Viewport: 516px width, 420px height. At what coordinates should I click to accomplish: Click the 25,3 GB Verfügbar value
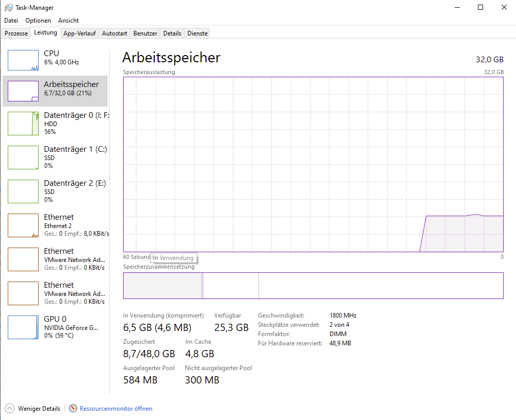[x=231, y=327]
